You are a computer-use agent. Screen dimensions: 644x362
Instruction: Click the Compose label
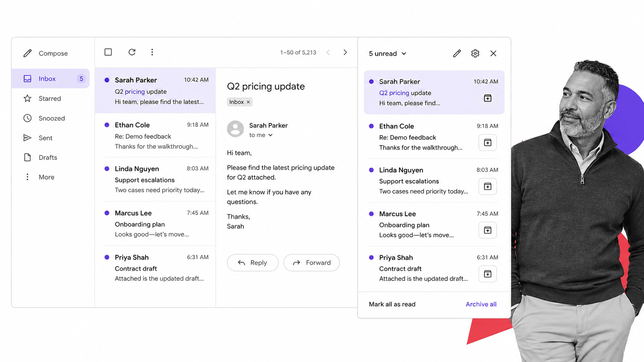pyautogui.click(x=53, y=53)
